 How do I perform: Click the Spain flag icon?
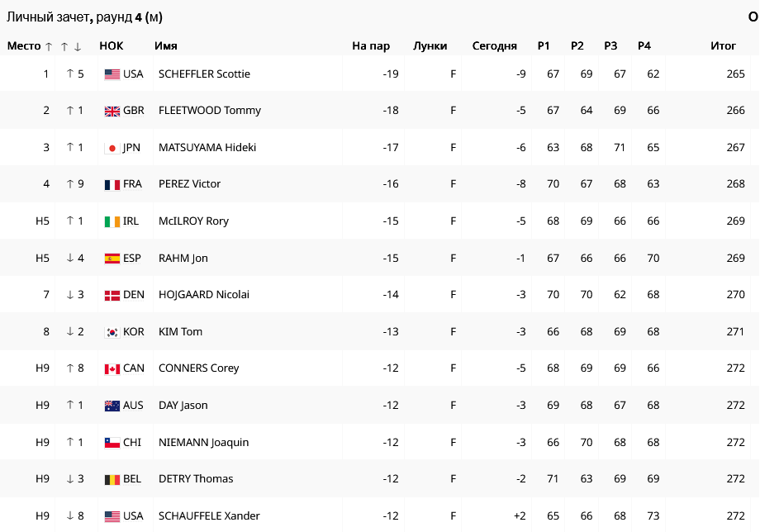tap(112, 259)
